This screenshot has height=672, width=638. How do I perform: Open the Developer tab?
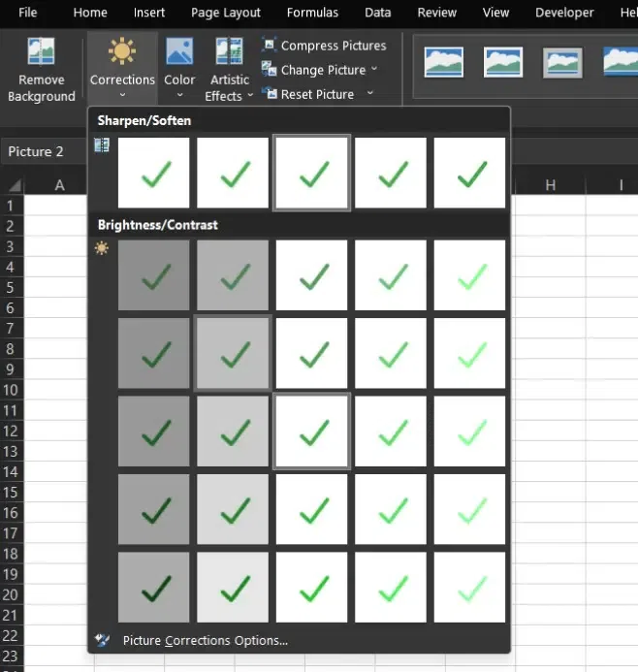(x=564, y=13)
